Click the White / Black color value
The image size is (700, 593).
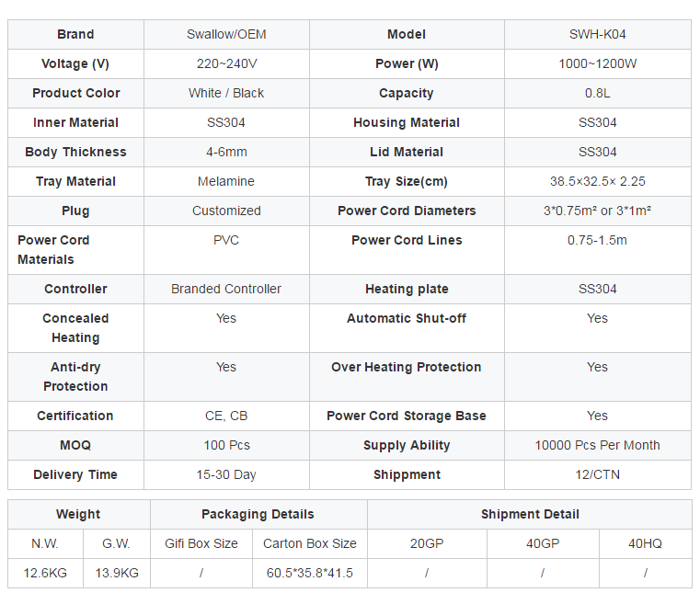coord(226,93)
